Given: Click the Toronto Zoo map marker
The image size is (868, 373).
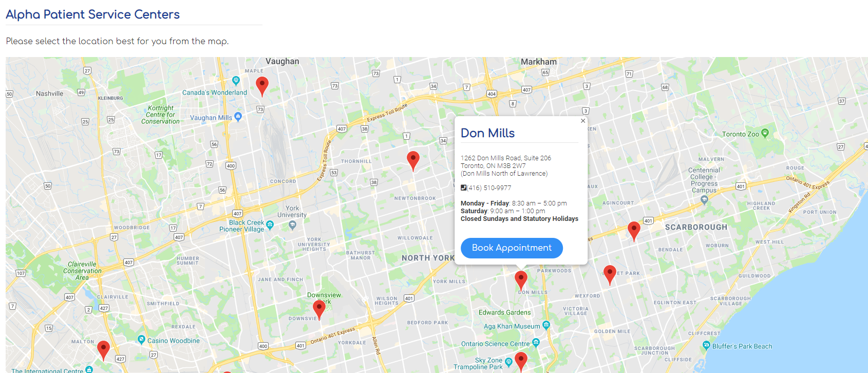Looking at the screenshot, I should [765, 133].
